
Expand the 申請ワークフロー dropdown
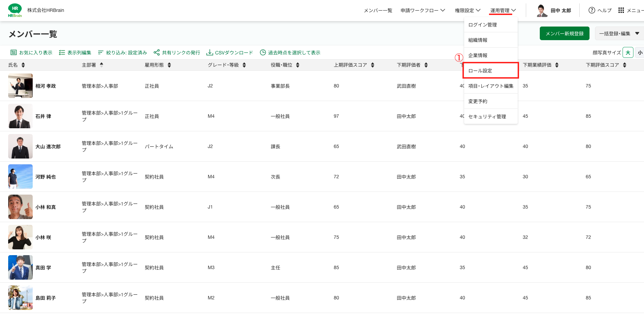(423, 10)
